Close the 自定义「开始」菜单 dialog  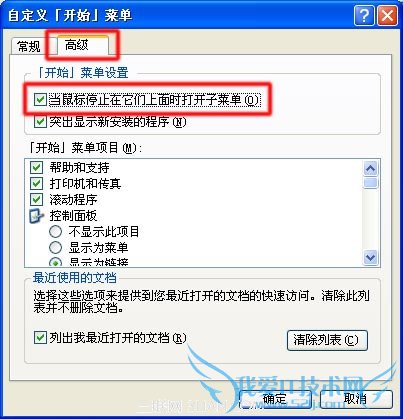point(387,16)
